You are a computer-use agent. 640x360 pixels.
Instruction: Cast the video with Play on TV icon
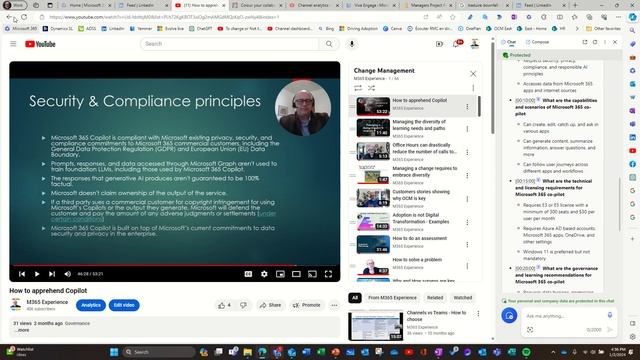point(312,274)
